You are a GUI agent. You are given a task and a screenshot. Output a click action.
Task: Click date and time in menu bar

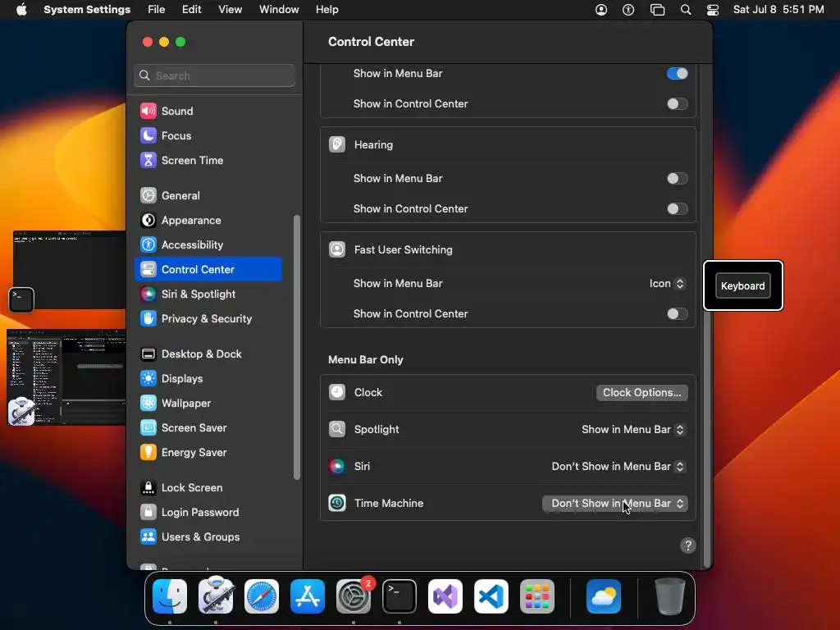pyautogui.click(x=778, y=10)
